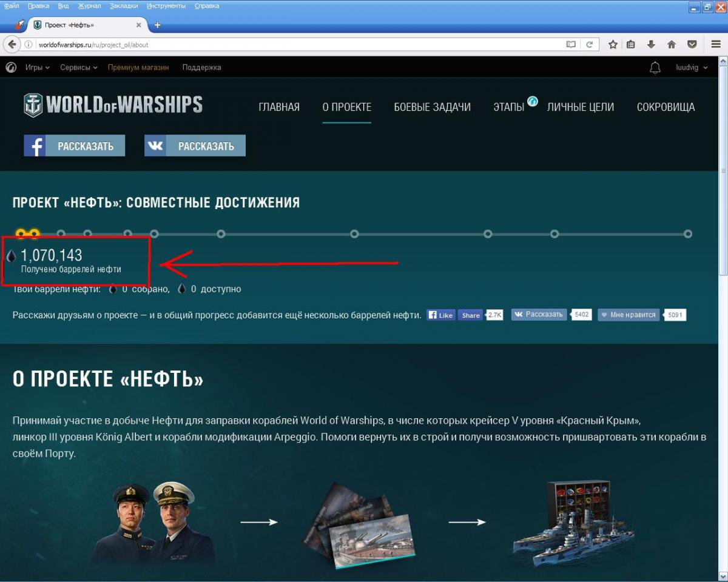Image resolution: width=728 pixels, height=582 pixels.
Task: Open the Файл menu
Action: point(12,5)
